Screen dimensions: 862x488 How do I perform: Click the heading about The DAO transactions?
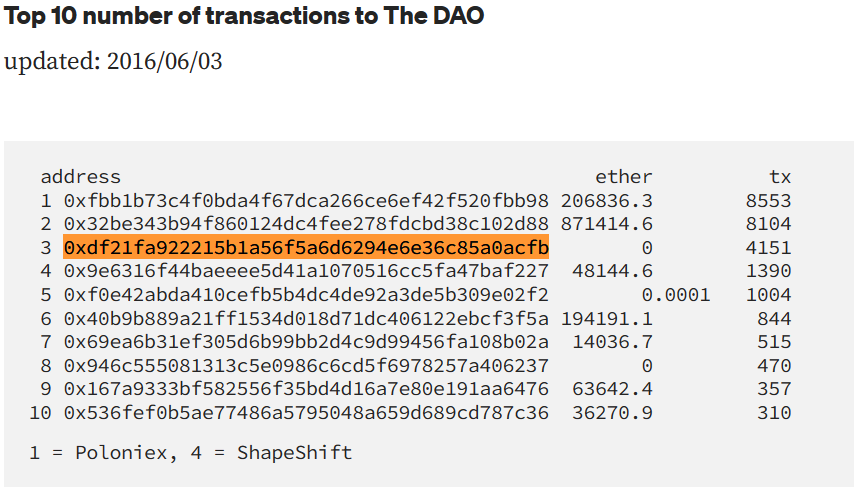click(245, 17)
